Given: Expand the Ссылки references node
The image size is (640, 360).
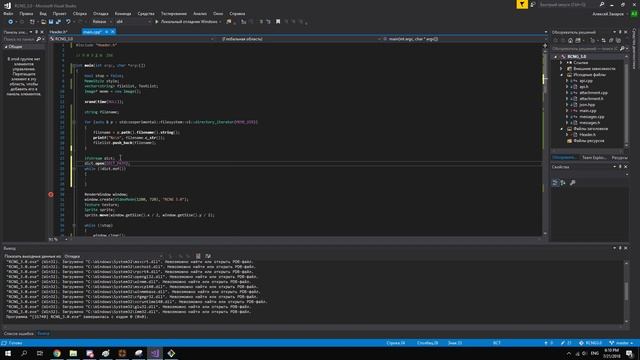Looking at the screenshot, I should point(561,63).
